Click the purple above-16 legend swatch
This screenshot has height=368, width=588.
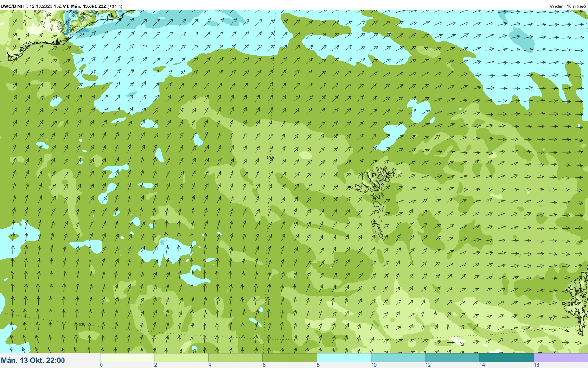tap(561, 357)
